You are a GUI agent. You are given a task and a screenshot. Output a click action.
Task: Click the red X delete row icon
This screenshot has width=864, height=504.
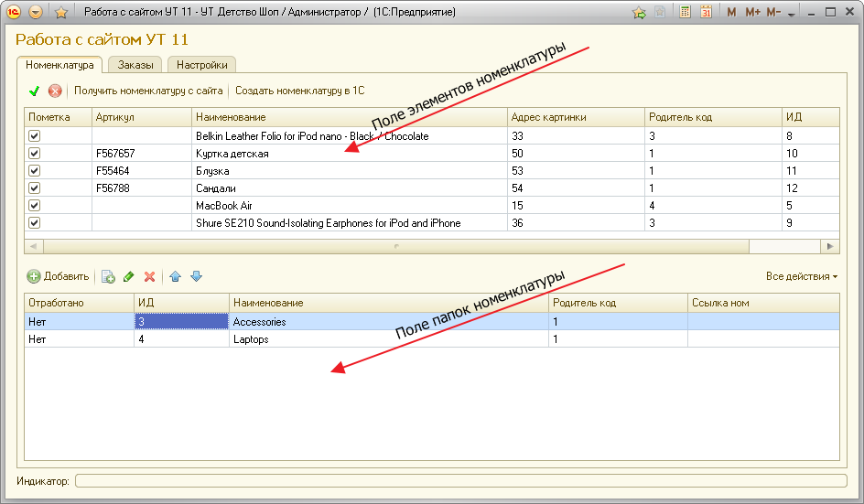149,276
